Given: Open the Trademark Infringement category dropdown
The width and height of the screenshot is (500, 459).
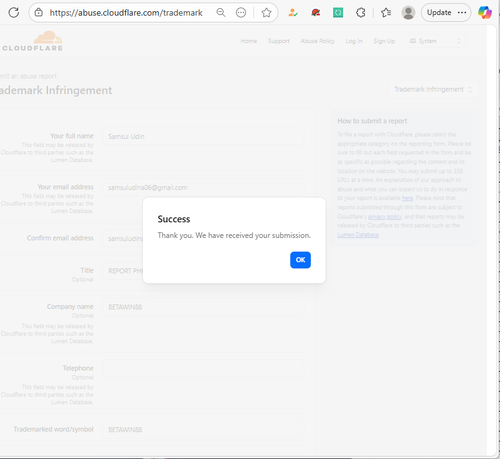Looking at the screenshot, I should point(434,89).
